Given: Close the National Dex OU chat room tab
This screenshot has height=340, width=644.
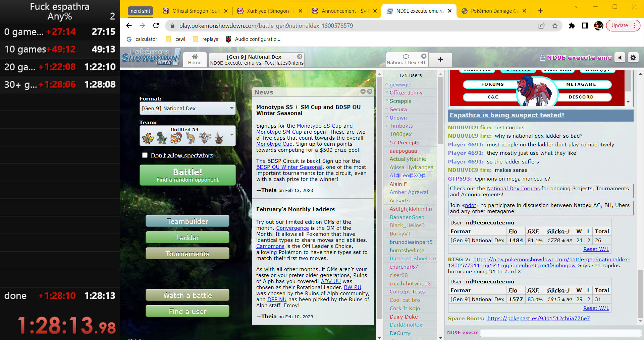Looking at the screenshot, I should [x=424, y=56].
